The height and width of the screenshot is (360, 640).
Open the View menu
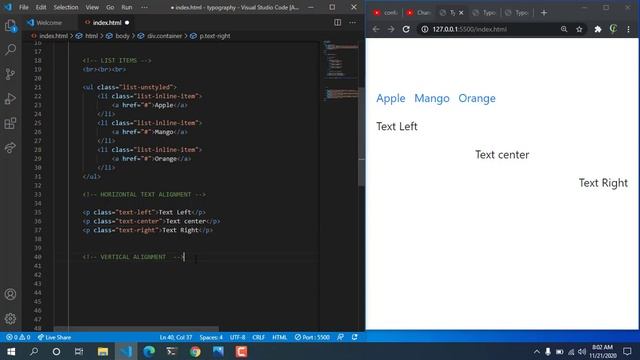pos(92,7)
